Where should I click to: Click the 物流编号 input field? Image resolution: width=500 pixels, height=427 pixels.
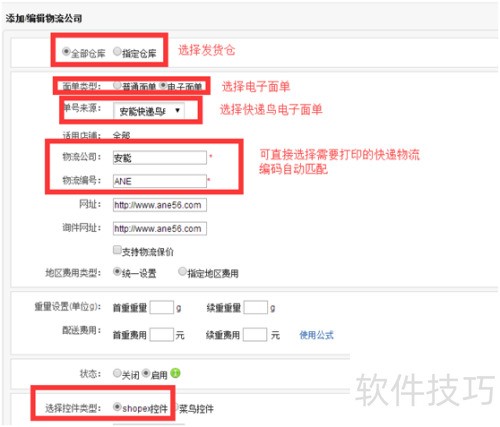pyautogui.click(x=160, y=181)
